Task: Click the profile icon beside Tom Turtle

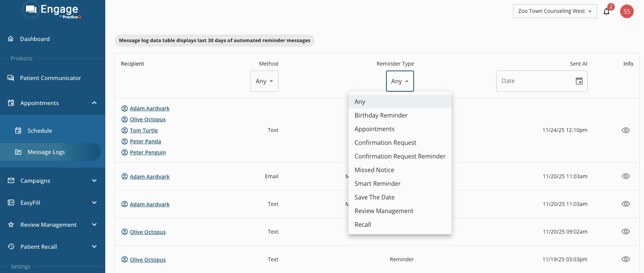Action: coord(125,130)
